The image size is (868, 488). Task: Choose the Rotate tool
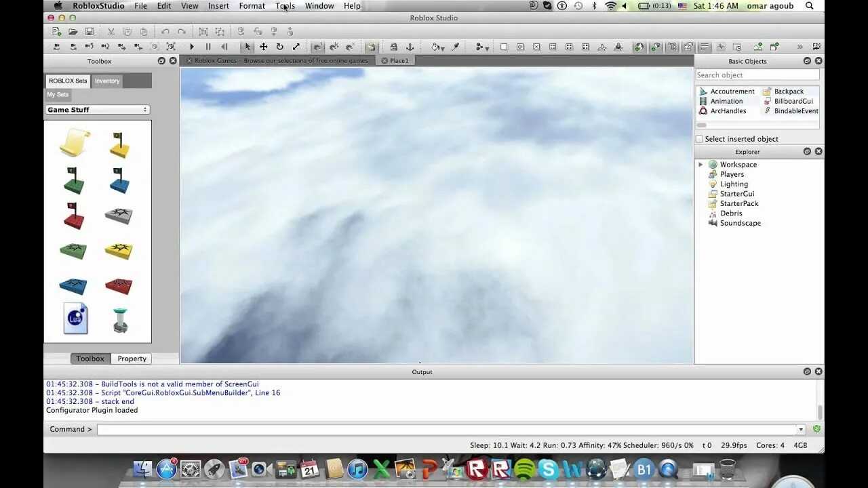pyautogui.click(x=280, y=47)
